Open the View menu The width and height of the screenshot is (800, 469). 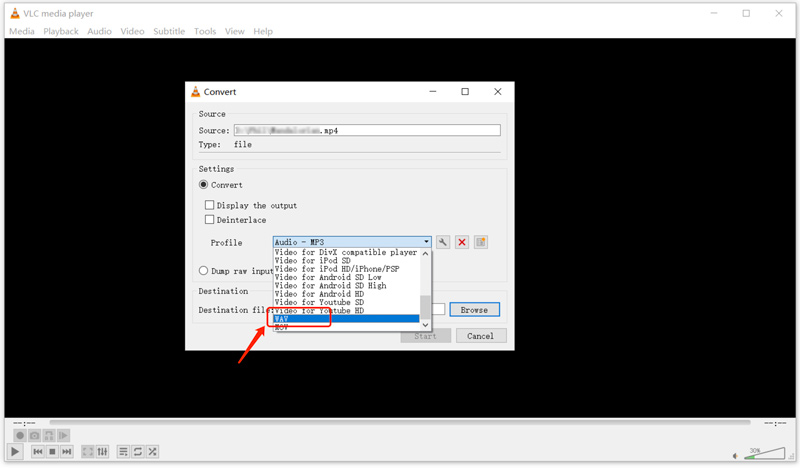pos(235,31)
